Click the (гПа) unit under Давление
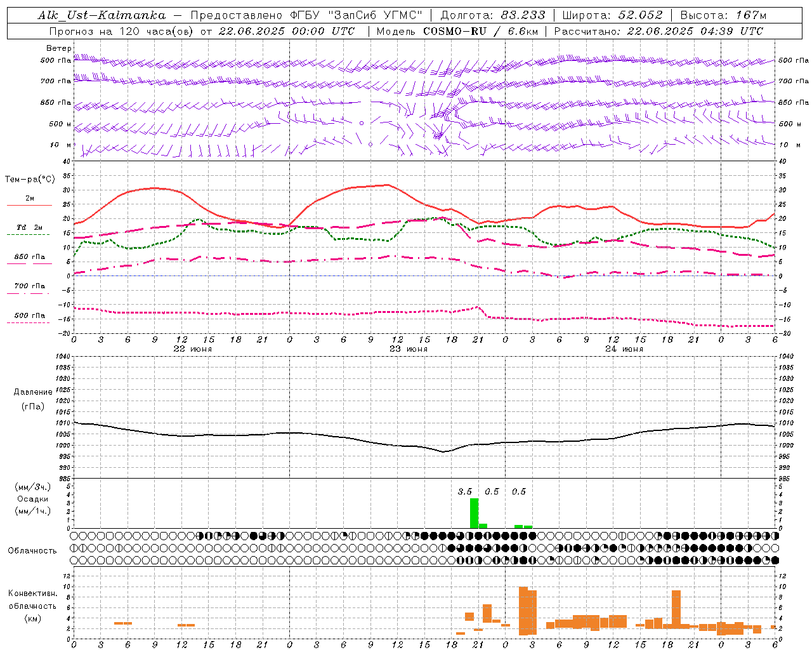This screenshot has height=650, width=812. tap(33, 406)
